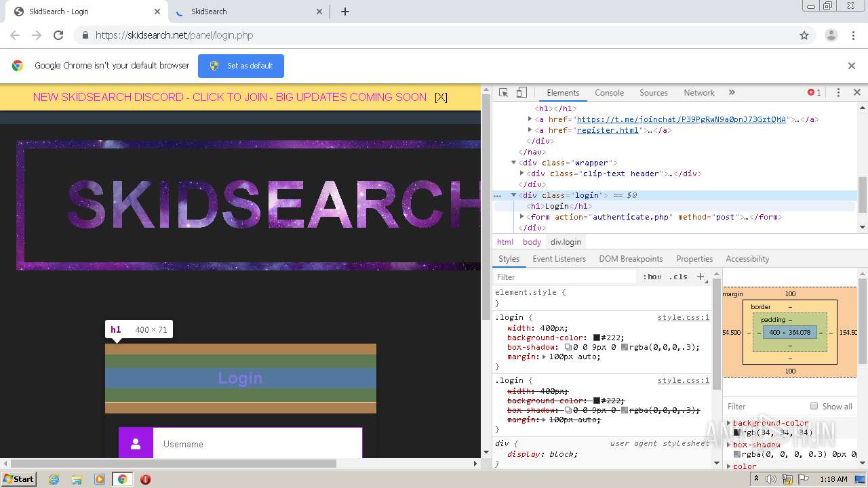Expand the authenticate.php form node

(521, 217)
